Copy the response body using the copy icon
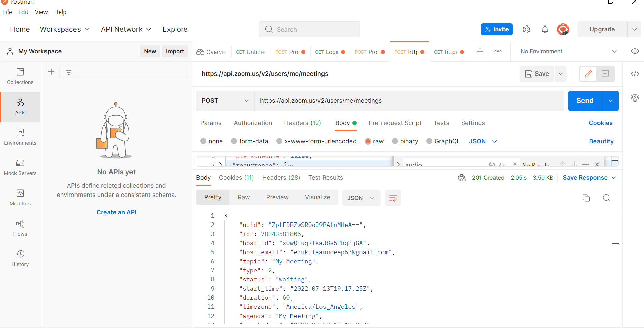Screen dimensions: 644x328 tap(586, 198)
